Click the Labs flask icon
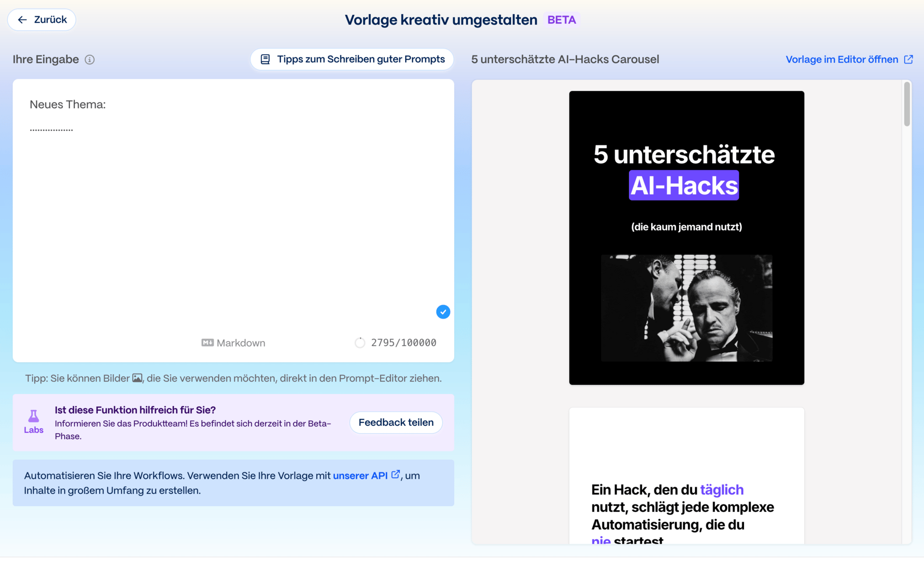The width and height of the screenshot is (924, 563). [x=34, y=416]
